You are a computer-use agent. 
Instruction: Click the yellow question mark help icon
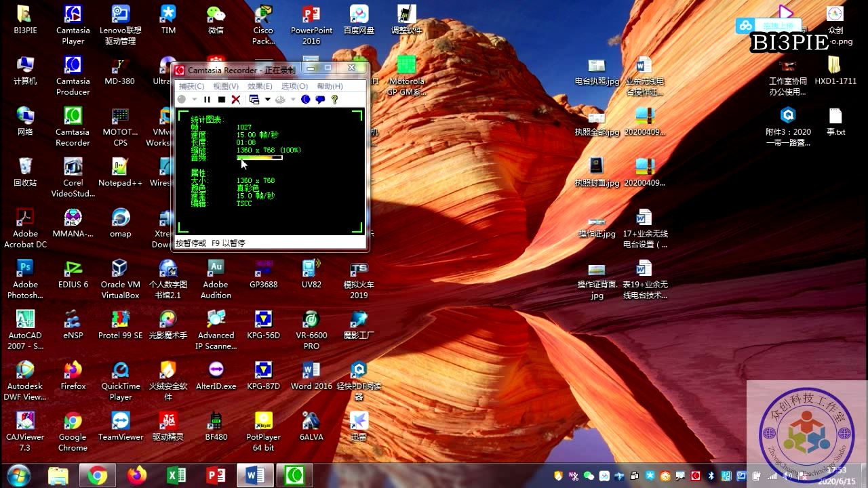click(x=334, y=100)
